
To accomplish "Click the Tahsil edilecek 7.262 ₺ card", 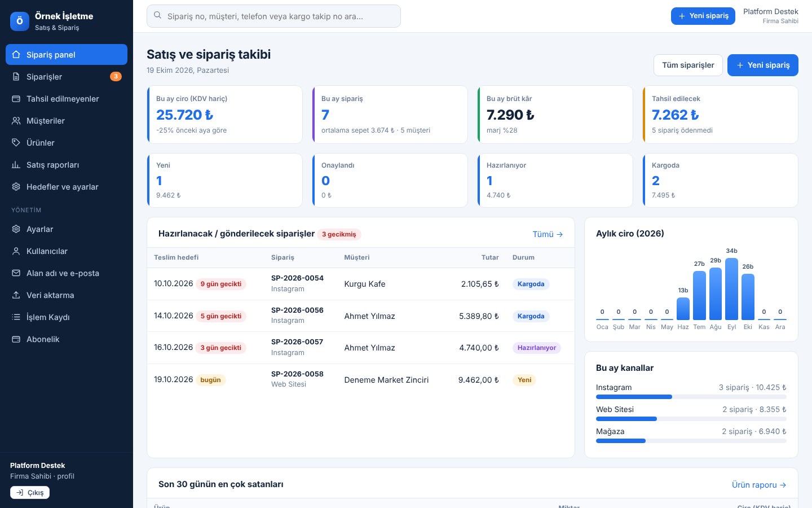I will [x=720, y=115].
